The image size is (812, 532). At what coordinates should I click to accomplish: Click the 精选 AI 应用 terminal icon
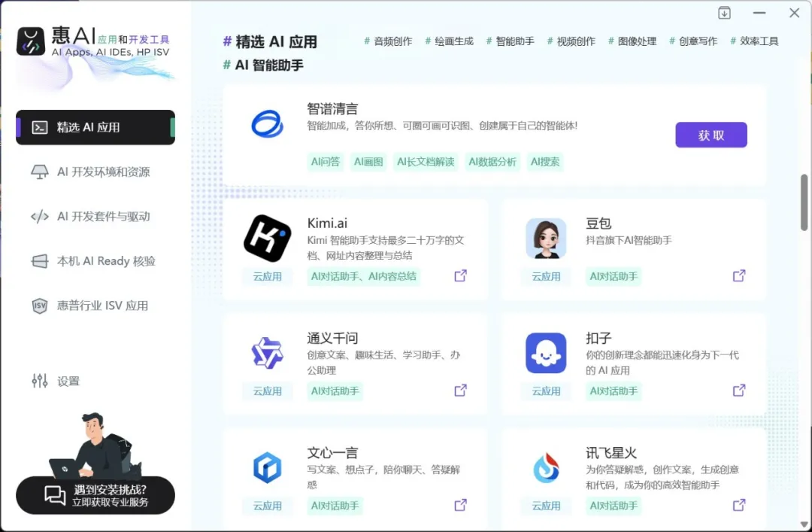coord(40,128)
